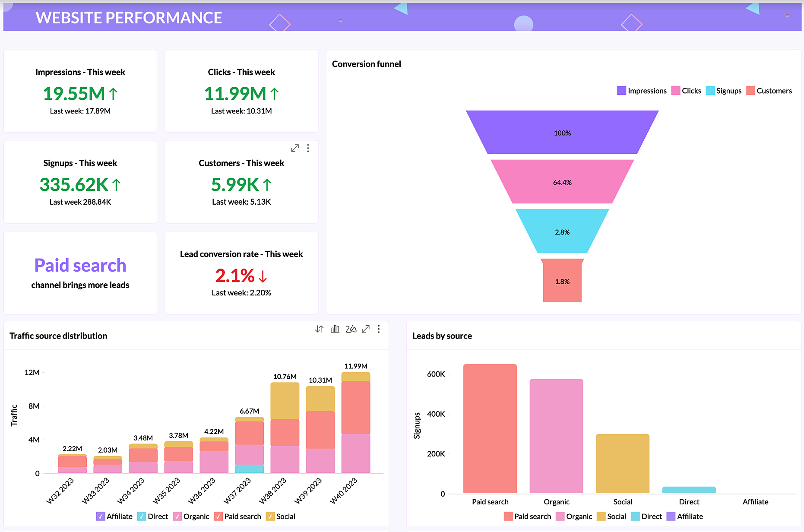Open more options for Traffic source distribution

(x=379, y=329)
